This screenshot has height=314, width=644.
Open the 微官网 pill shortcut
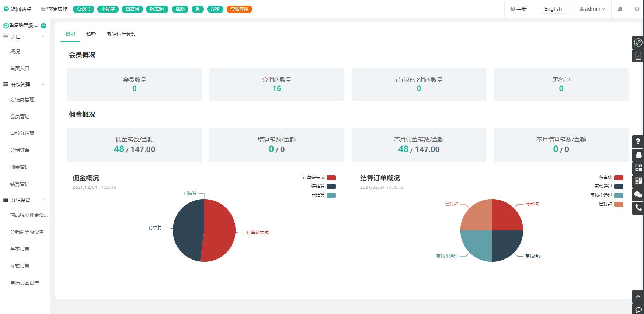[x=132, y=9]
